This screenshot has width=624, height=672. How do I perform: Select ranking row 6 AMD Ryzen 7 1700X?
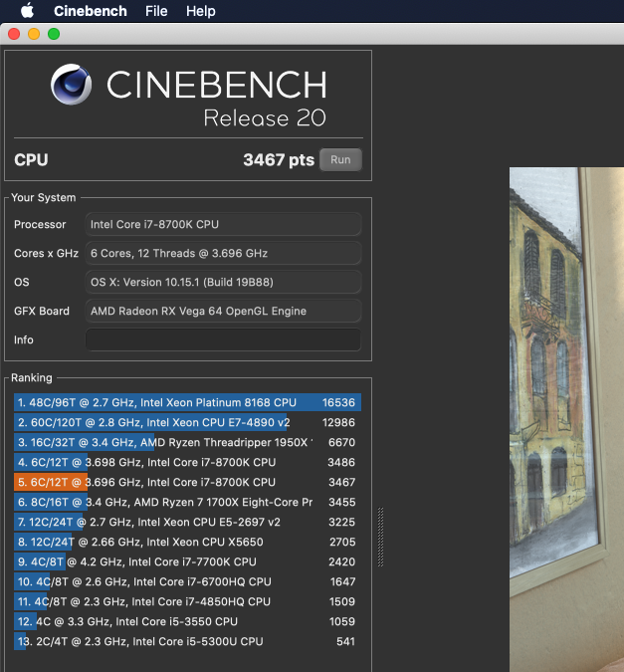pos(187,503)
